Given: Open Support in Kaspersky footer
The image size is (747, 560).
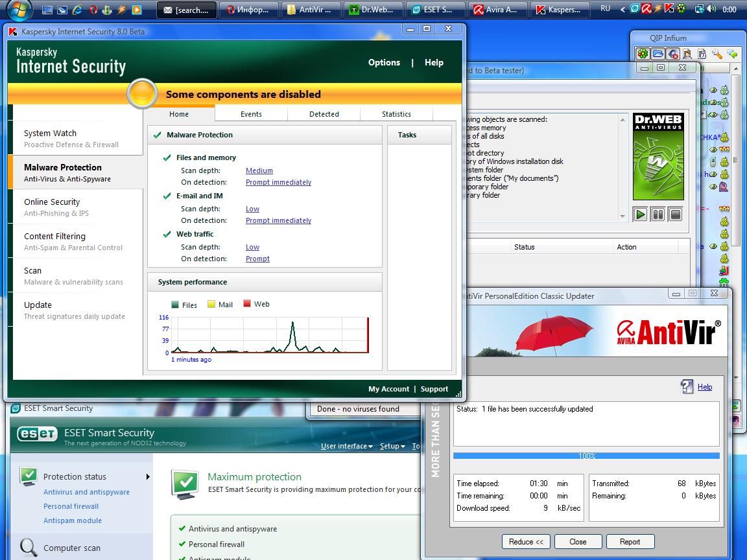Looking at the screenshot, I should (434, 389).
